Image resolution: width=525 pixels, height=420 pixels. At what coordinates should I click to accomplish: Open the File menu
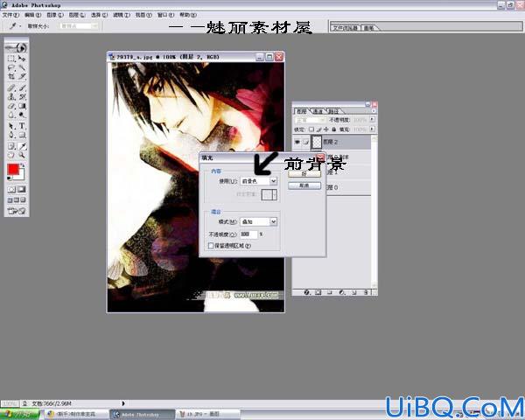click(10, 15)
